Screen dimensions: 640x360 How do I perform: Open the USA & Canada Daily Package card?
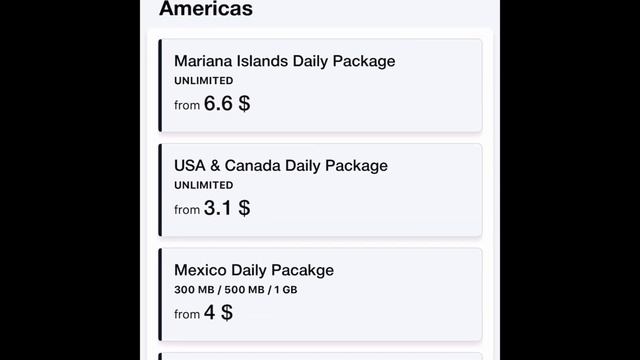320,190
